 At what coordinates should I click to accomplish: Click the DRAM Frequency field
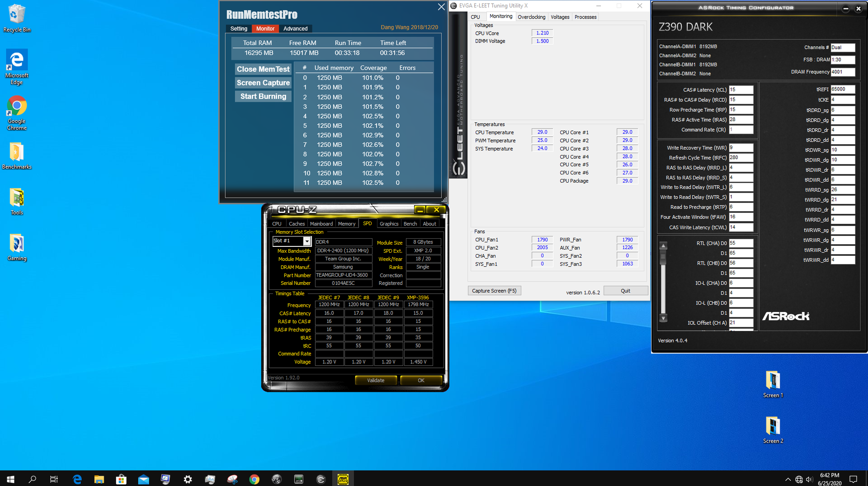click(x=843, y=72)
